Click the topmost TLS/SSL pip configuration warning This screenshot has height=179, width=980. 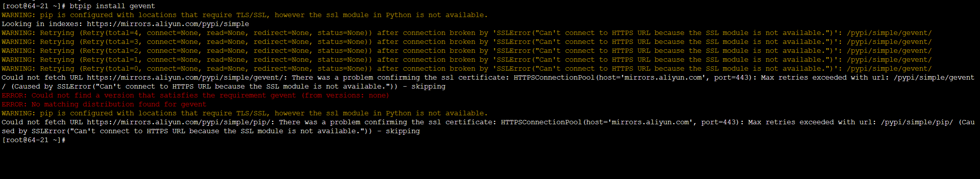click(x=245, y=15)
